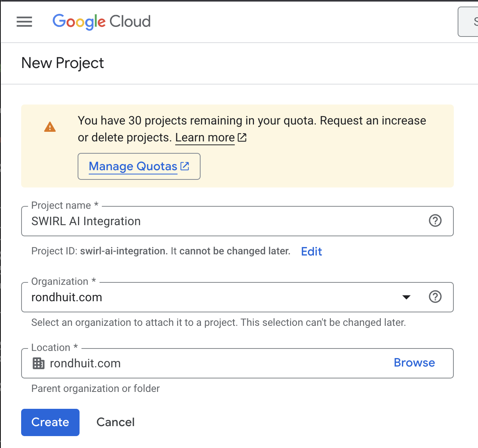Browse for a parent location
The image size is (478, 448).
click(x=414, y=363)
